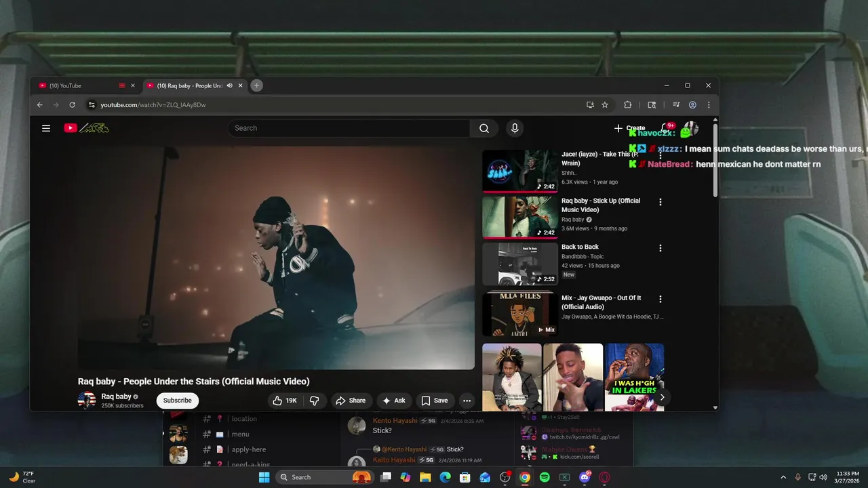868x488 pixels.
Task: Open options for Raq baby Stick Up video
Action: pos(660,202)
